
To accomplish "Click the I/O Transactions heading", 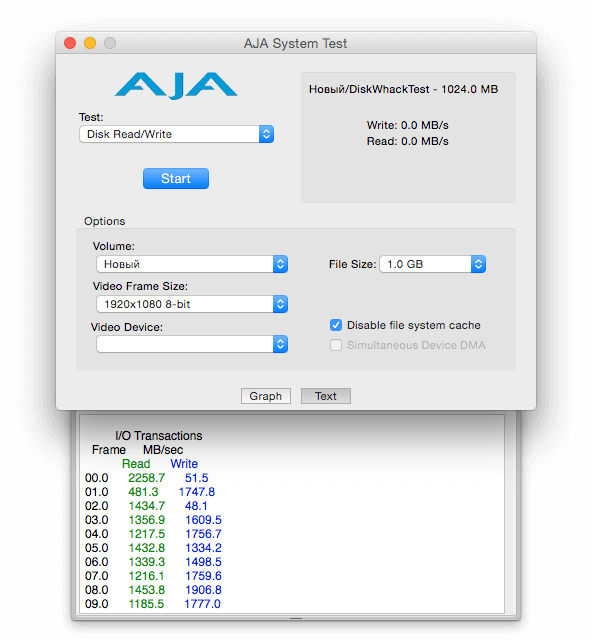I will coord(159,436).
